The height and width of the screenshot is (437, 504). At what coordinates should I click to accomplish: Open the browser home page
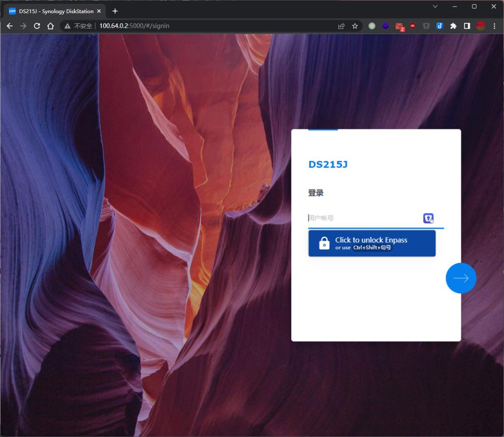coord(50,26)
